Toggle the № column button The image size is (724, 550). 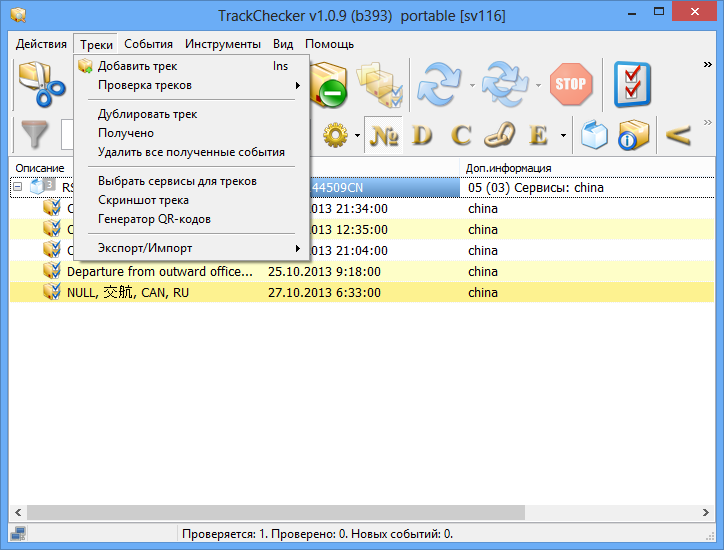point(383,135)
